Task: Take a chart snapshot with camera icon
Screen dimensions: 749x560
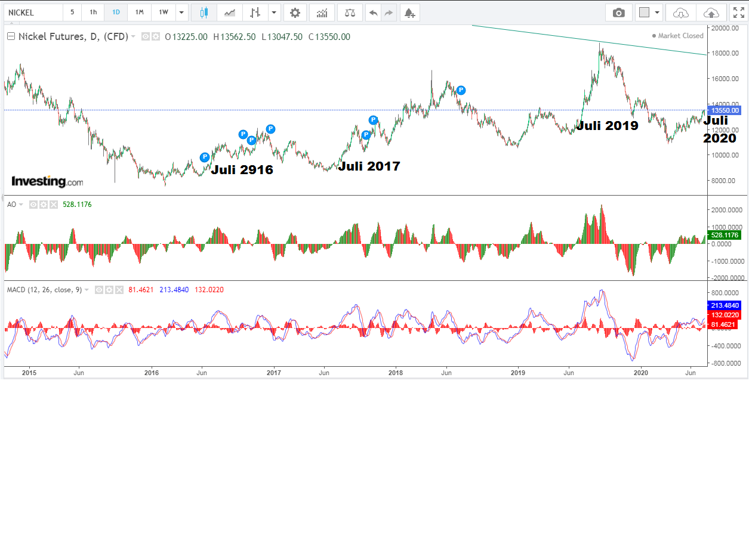Action: 619,13
